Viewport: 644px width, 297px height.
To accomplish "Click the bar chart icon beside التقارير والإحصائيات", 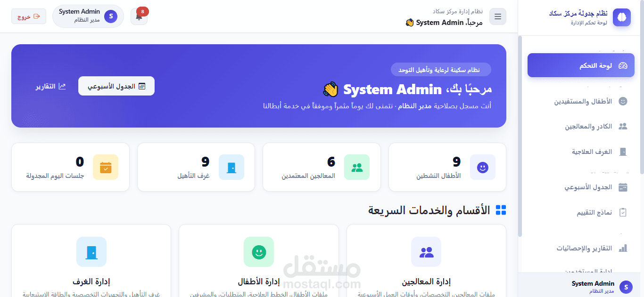I will pos(623,248).
